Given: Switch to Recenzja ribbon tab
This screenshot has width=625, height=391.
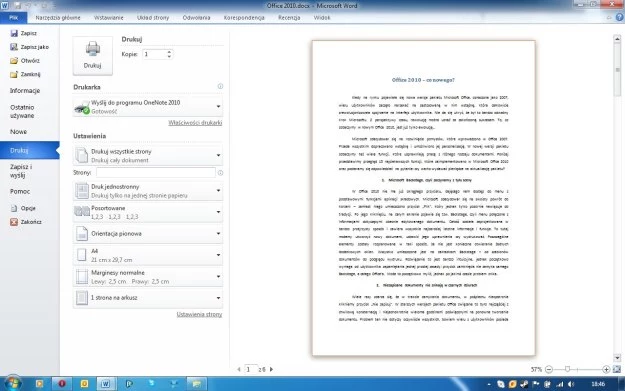Looking at the screenshot, I should [289, 18].
